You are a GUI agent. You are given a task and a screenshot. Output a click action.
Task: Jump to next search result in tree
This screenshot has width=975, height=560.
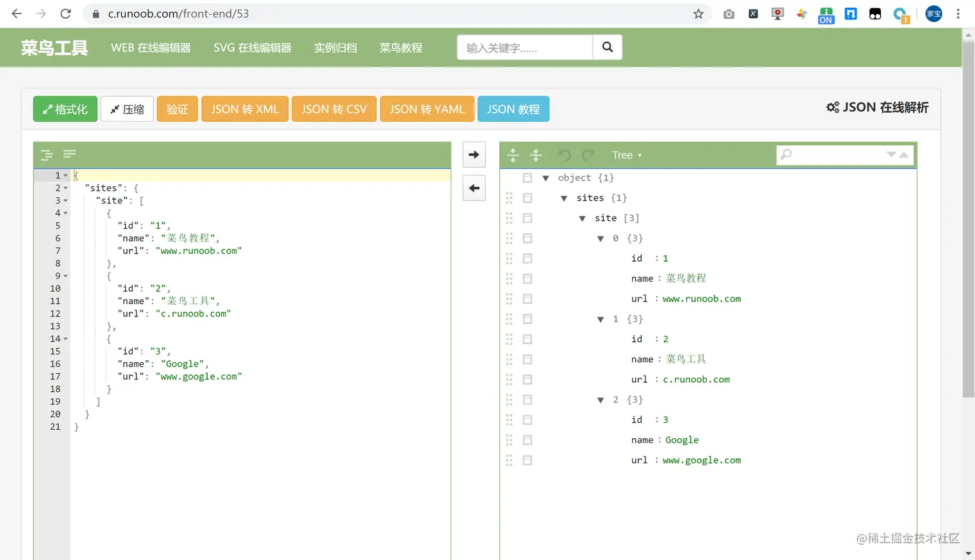point(891,155)
